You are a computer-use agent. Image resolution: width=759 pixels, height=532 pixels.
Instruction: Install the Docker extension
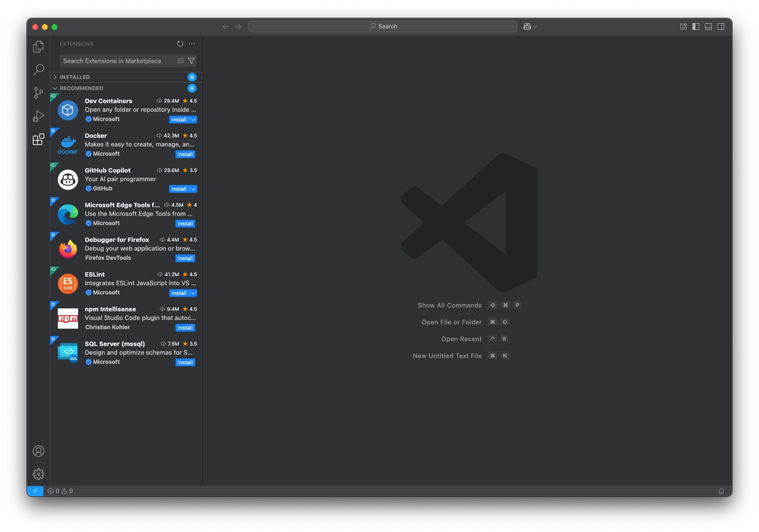185,154
